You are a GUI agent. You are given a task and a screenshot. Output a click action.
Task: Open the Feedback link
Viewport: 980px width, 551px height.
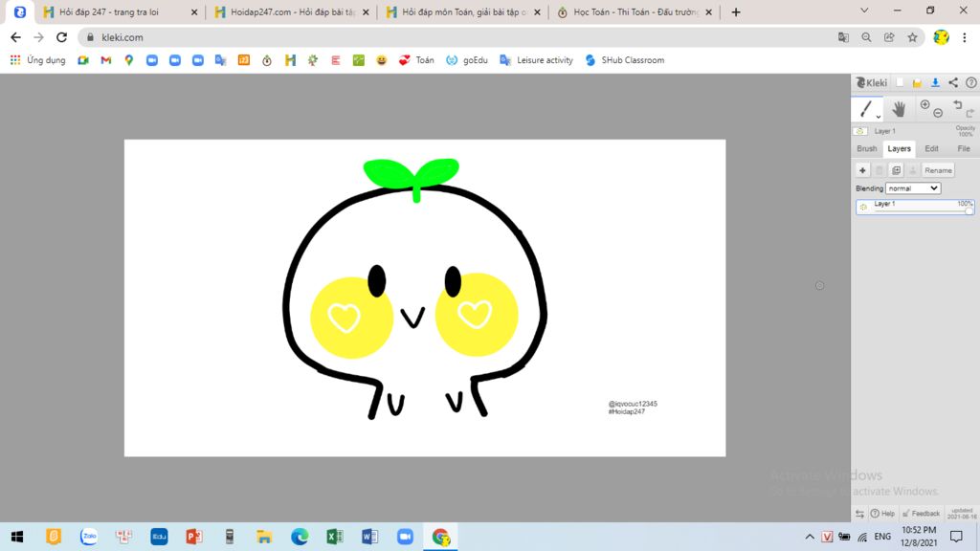click(x=922, y=514)
